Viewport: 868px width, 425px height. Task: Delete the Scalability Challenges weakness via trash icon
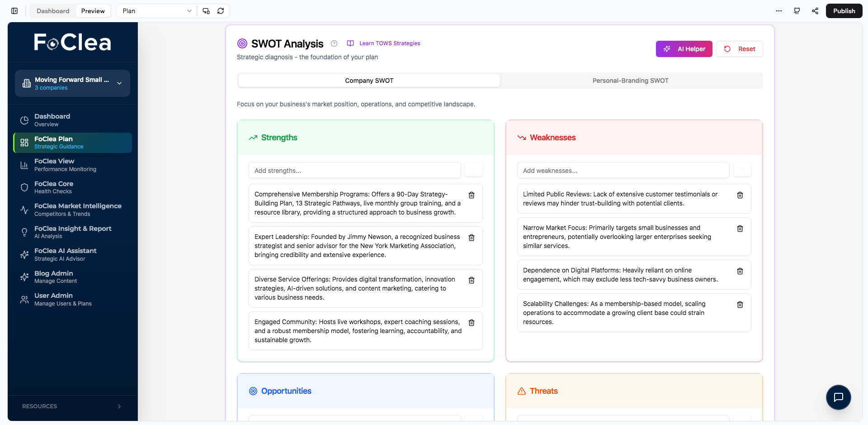click(x=740, y=305)
